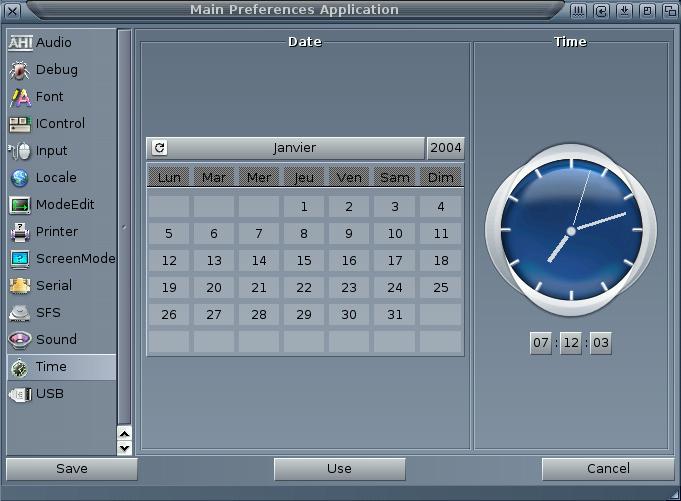Click the titlebar download arrow gadget
The image size is (681, 501).
tap(624, 11)
